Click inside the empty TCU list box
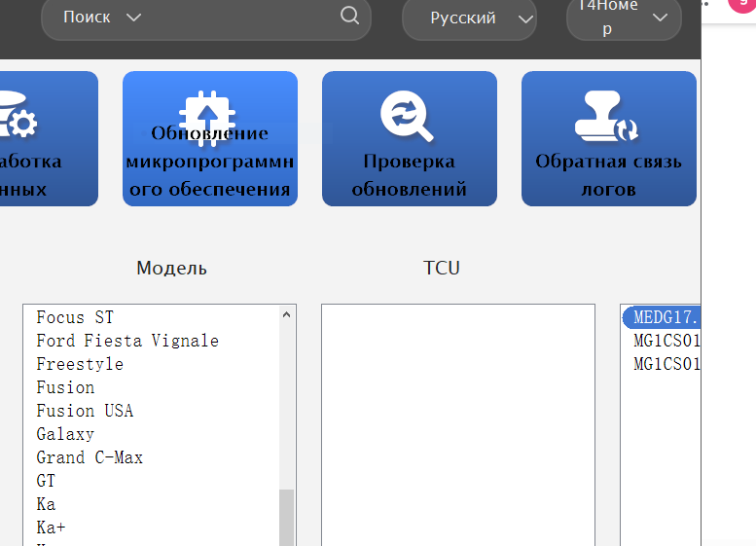The height and width of the screenshot is (546, 756). tap(458, 424)
